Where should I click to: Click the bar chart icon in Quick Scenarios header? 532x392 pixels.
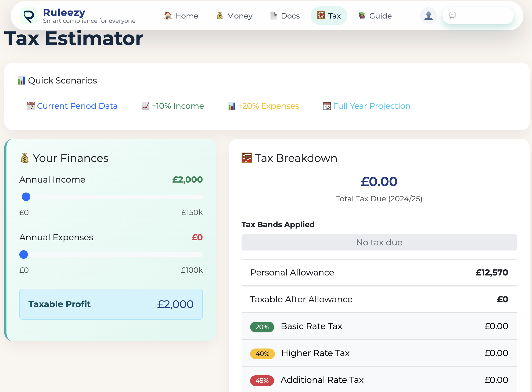point(21,80)
